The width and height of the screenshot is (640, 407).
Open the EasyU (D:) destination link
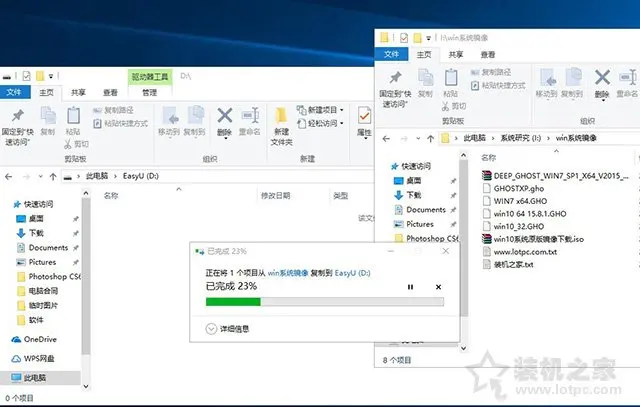click(352, 273)
